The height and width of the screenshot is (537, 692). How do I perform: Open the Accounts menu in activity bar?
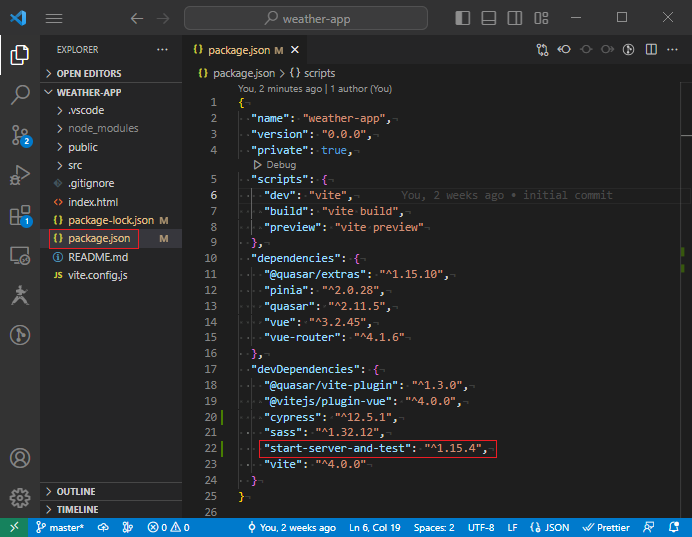tap(20, 458)
